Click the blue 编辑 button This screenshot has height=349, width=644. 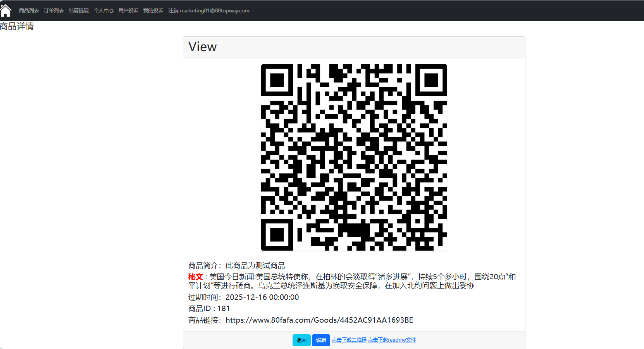pyautogui.click(x=321, y=340)
